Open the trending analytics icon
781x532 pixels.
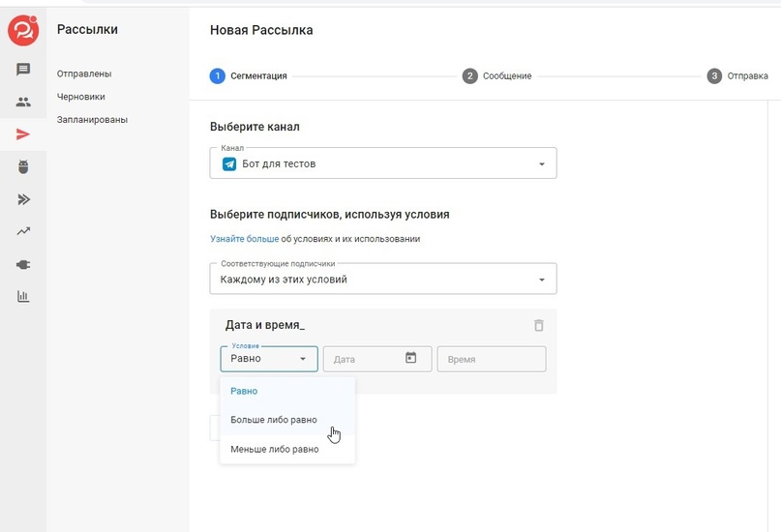pos(23,231)
